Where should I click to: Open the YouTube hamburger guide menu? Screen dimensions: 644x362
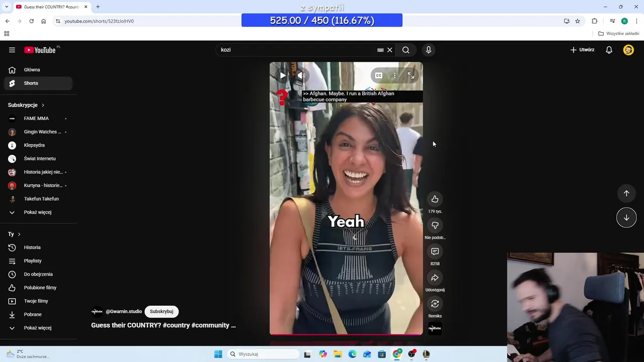12,50
